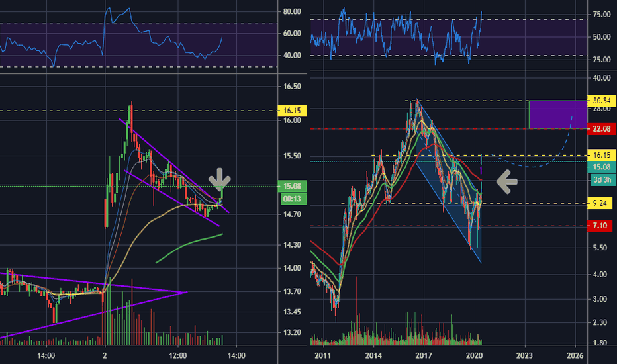Click the red 7.10 price label

tap(600, 226)
